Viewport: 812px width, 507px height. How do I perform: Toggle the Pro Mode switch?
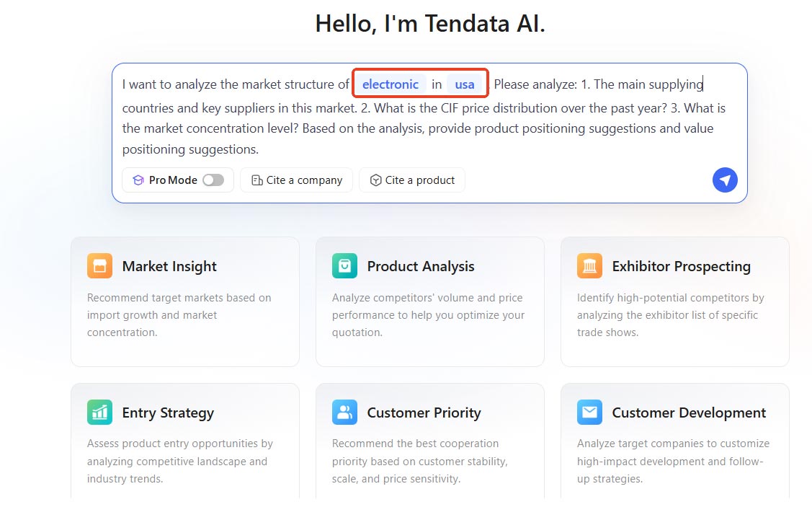pyautogui.click(x=213, y=180)
